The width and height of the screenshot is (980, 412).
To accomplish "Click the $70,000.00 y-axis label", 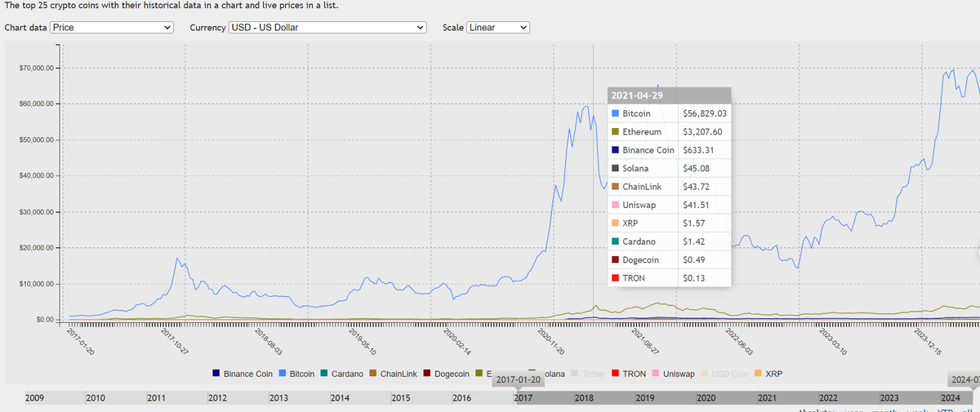I will [37, 68].
